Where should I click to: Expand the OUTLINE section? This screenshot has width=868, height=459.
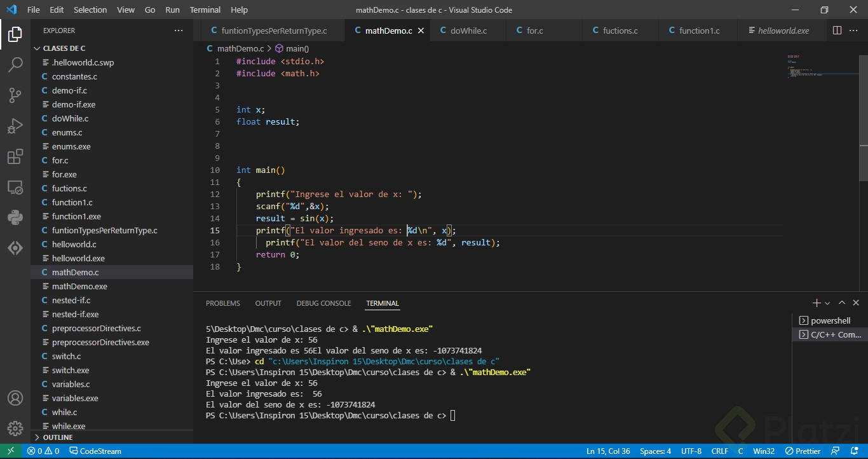(57, 437)
